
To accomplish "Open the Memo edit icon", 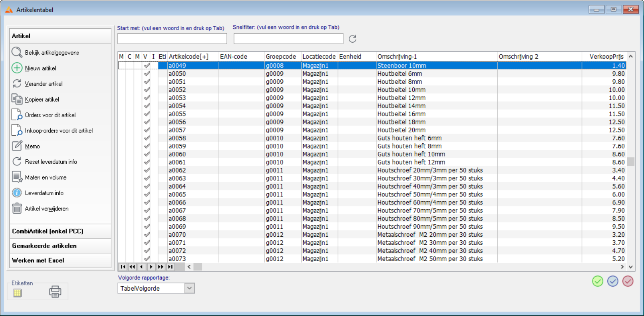I will 17,146.
